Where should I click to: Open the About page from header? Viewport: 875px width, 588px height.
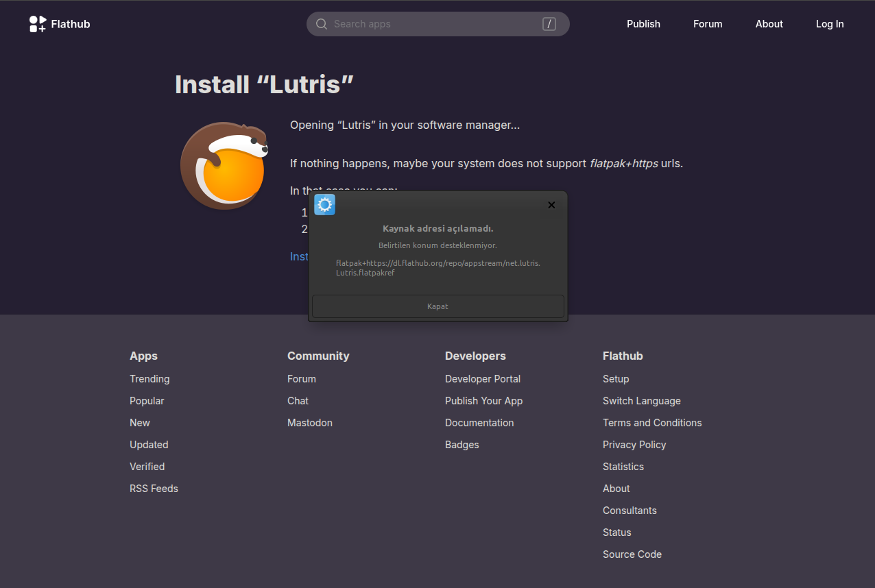[x=769, y=24]
